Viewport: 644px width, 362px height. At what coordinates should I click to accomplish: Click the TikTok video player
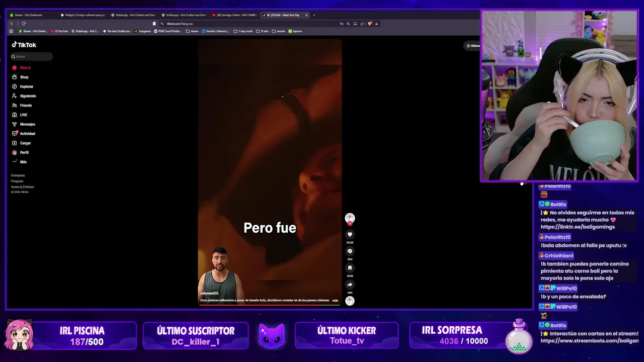(x=270, y=172)
